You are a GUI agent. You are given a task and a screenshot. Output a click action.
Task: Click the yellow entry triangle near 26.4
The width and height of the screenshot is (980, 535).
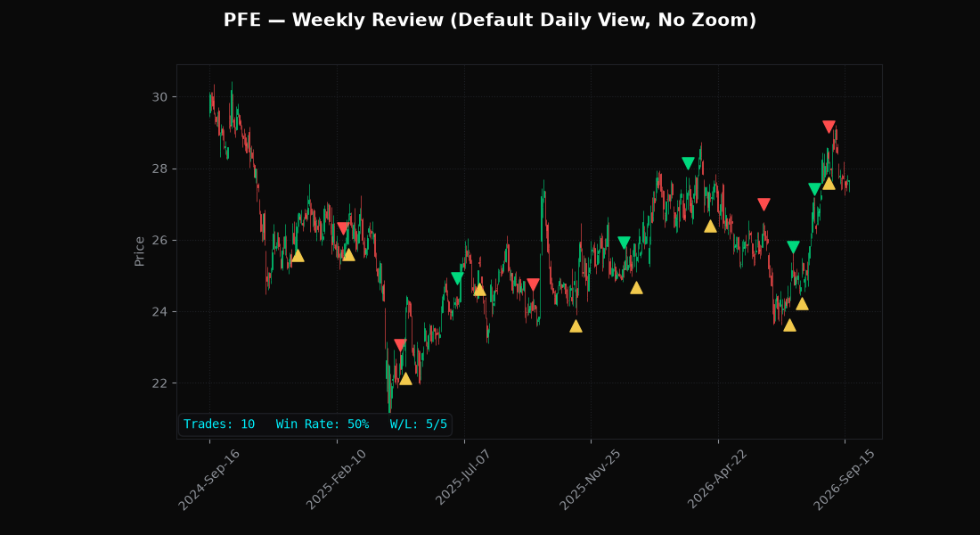pos(710,226)
